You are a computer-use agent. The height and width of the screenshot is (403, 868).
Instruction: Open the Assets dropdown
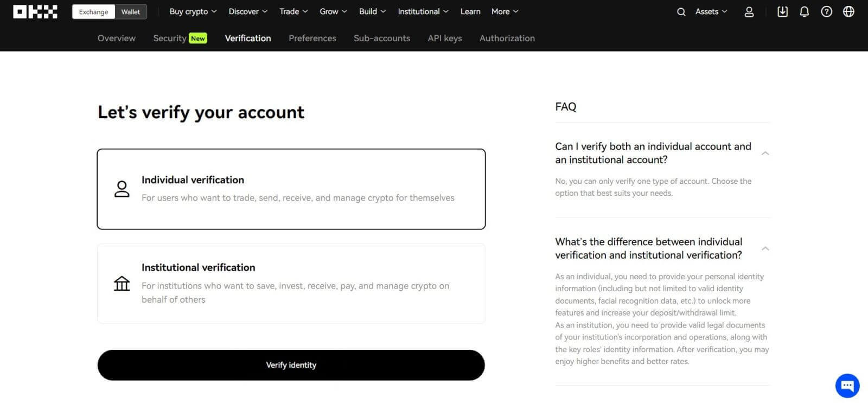coord(710,11)
